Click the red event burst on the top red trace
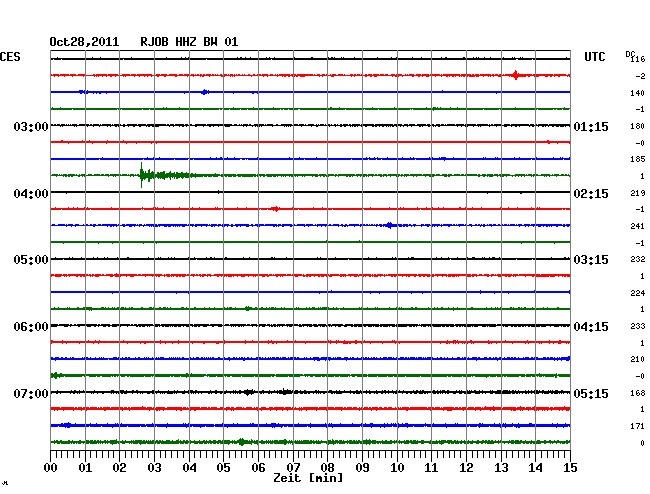 515,75
